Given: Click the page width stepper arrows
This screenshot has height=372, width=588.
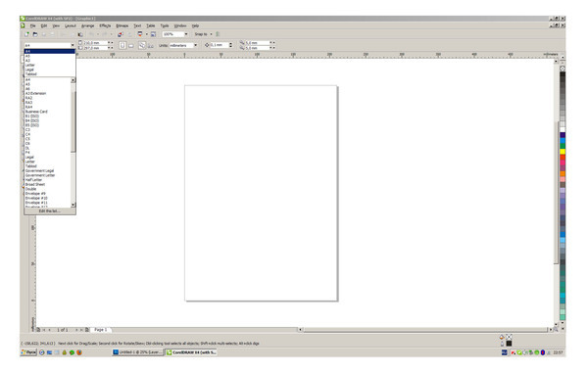Looking at the screenshot, I should coord(110,43).
